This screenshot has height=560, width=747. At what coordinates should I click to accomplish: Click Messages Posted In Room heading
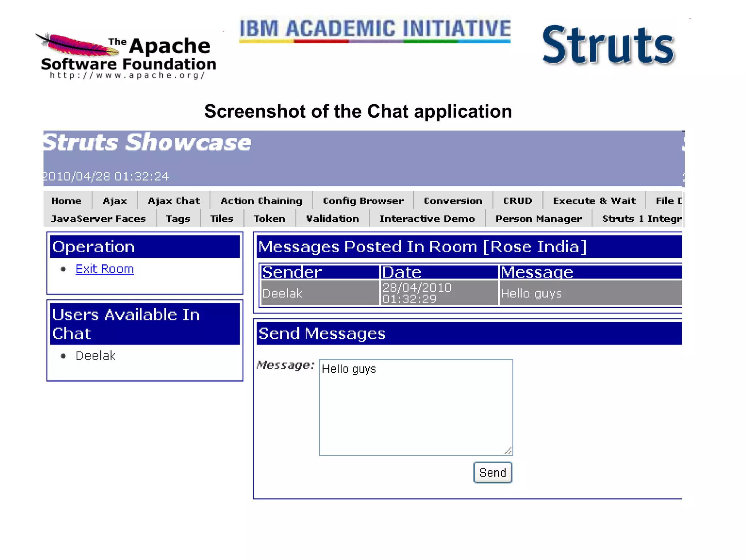(x=469, y=247)
